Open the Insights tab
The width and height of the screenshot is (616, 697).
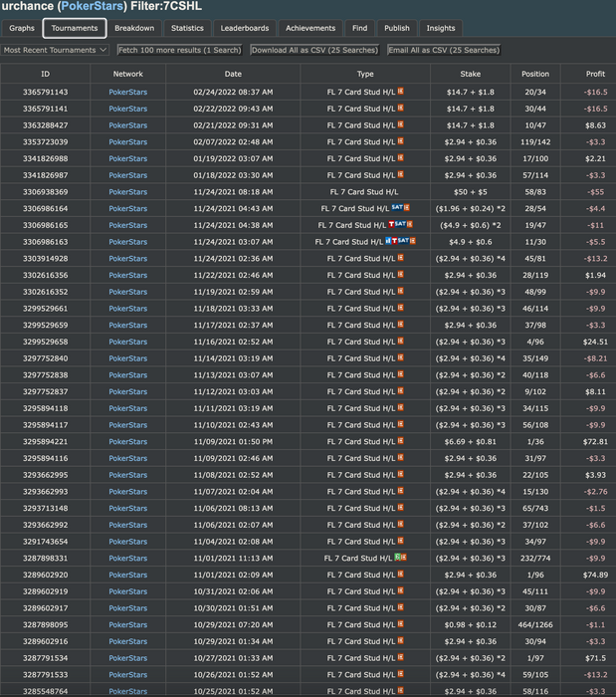tap(441, 28)
